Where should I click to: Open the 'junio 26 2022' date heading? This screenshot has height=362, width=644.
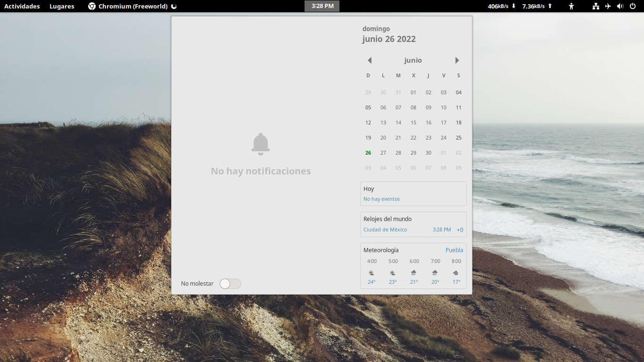[389, 39]
